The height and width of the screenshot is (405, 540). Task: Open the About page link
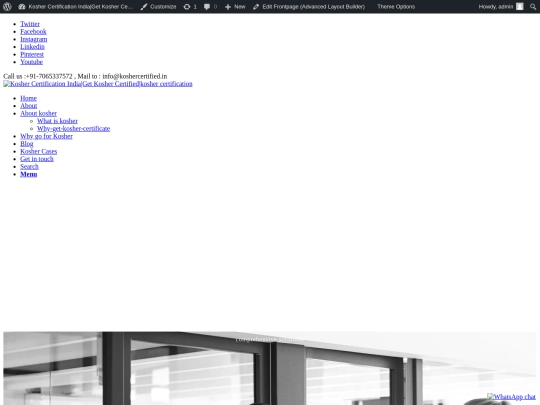click(29, 106)
